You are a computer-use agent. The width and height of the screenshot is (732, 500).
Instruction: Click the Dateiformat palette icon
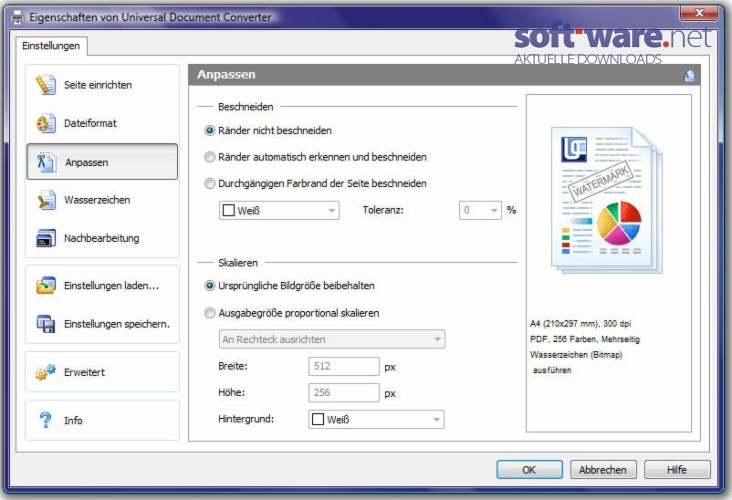tap(46, 123)
